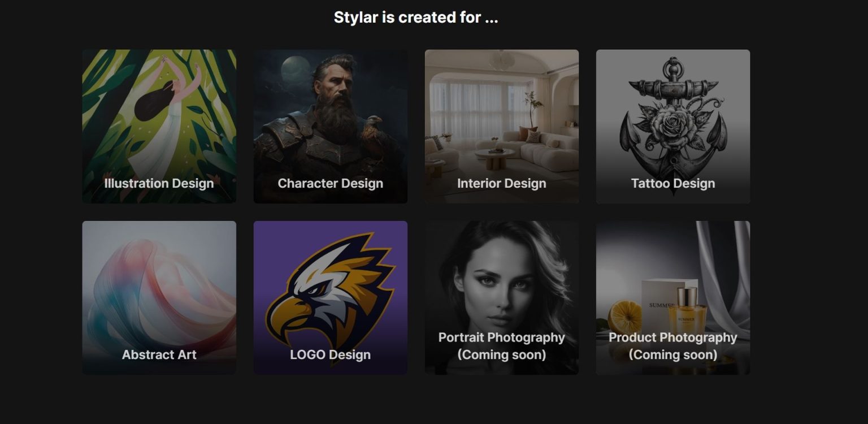The image size is (868, 424).
Task: Click the Character Design label text
Action: (x=330, y=183)
